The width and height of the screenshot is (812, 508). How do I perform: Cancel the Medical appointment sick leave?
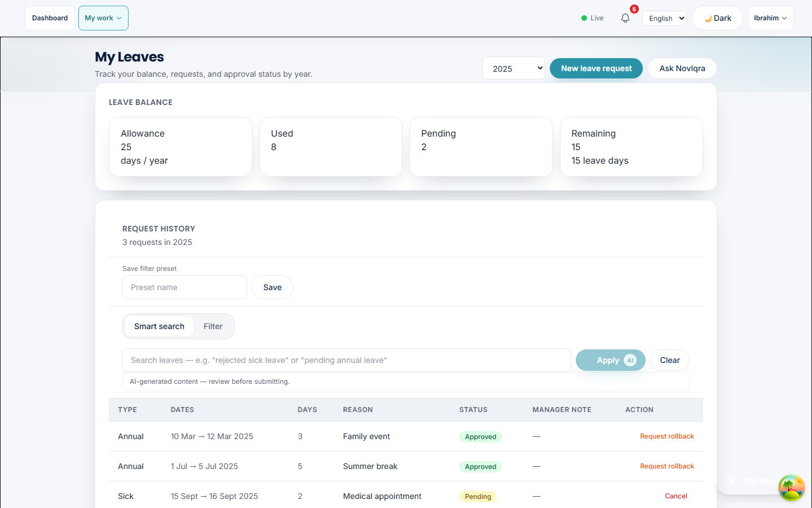pos(676,496)
